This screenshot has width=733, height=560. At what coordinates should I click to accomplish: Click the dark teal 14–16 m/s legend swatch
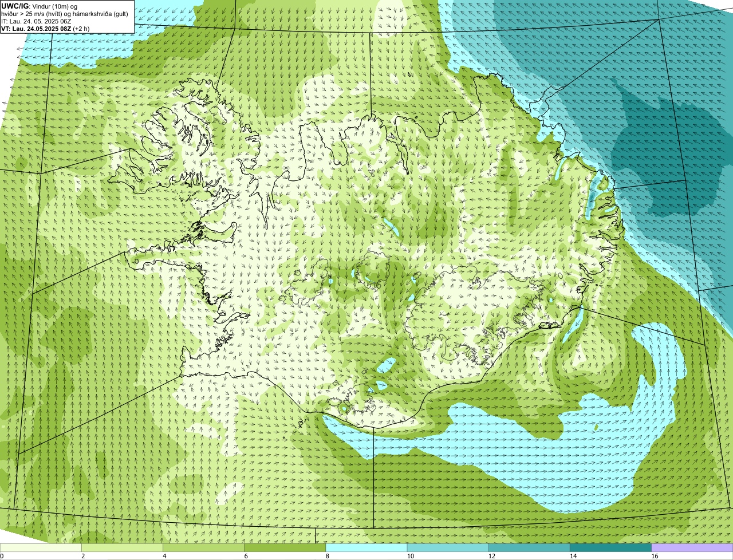pos(610,548)
